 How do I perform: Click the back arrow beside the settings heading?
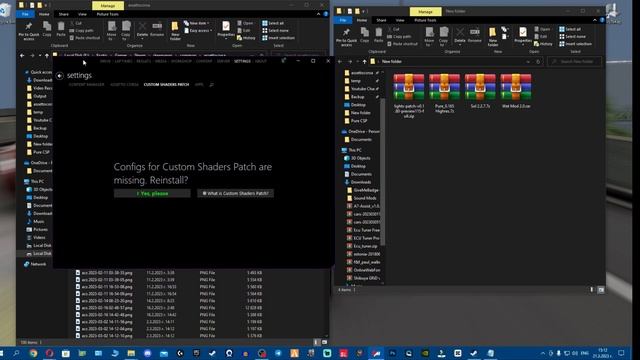pyautogui.click(x=60, y=76)
